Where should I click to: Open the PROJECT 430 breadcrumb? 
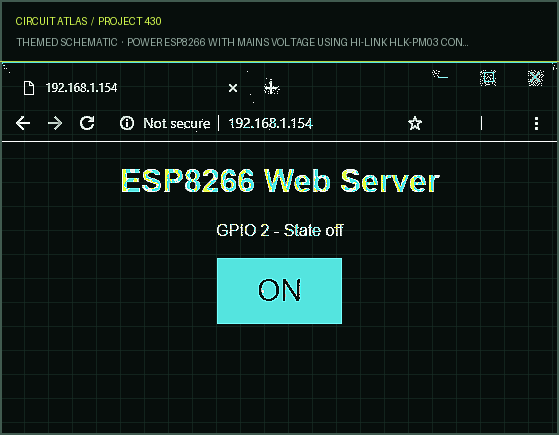point(130,21)
